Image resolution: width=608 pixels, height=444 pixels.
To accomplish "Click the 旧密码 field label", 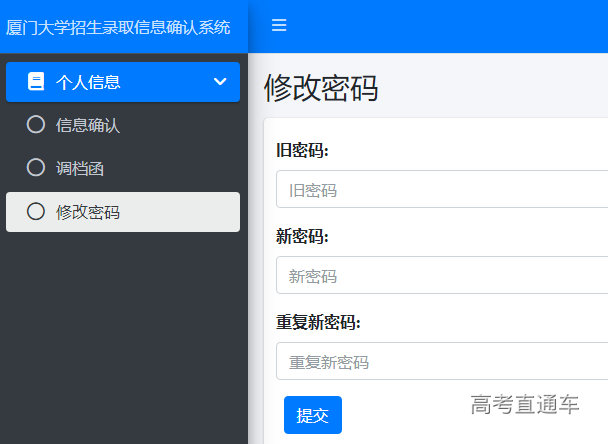I will click(x=302, y=151).
